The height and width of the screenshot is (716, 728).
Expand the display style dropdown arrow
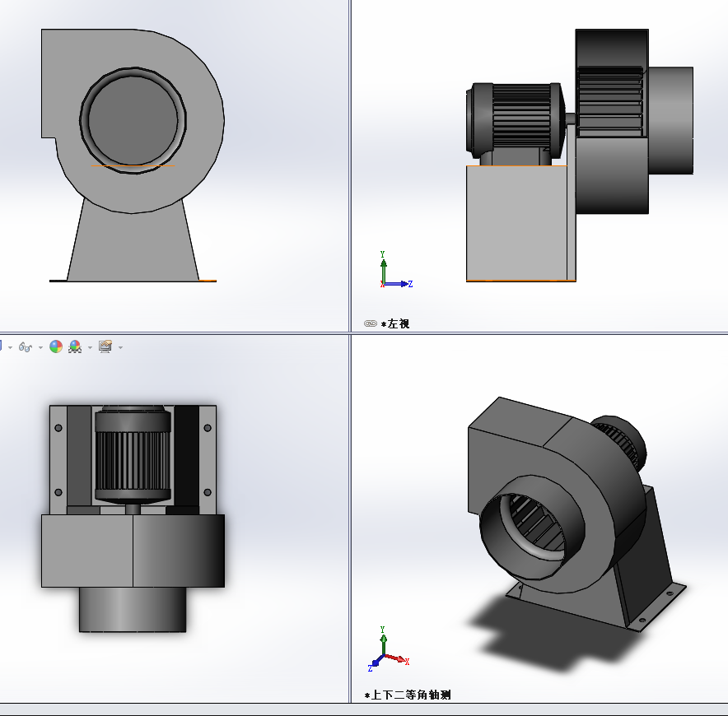(10, 347)
